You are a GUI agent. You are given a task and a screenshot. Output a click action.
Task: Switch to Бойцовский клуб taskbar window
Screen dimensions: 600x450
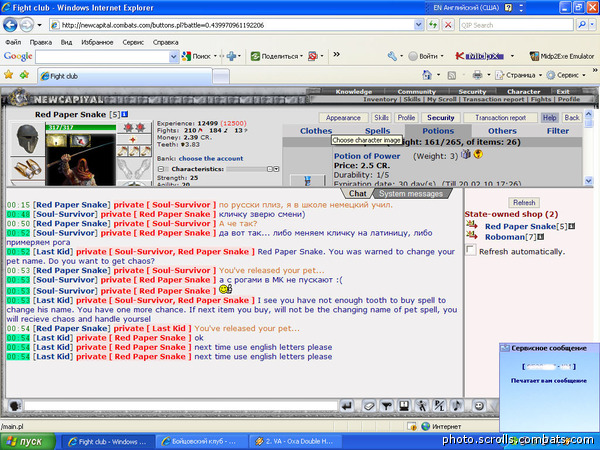(202, 441)
